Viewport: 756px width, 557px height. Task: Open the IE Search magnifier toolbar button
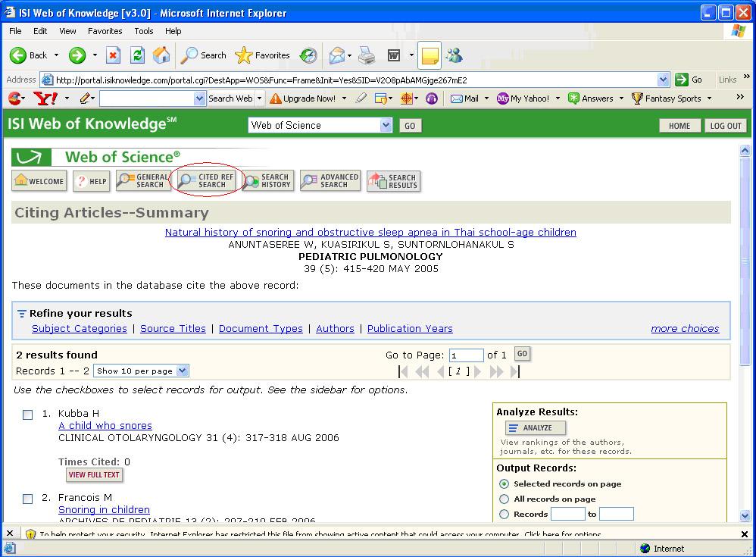point(204,55)
